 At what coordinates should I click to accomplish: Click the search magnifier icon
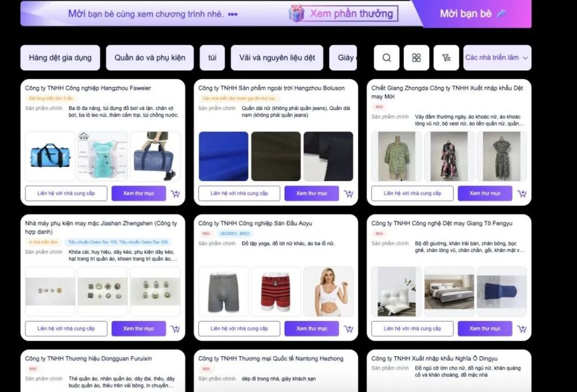[x=387, y=58]
